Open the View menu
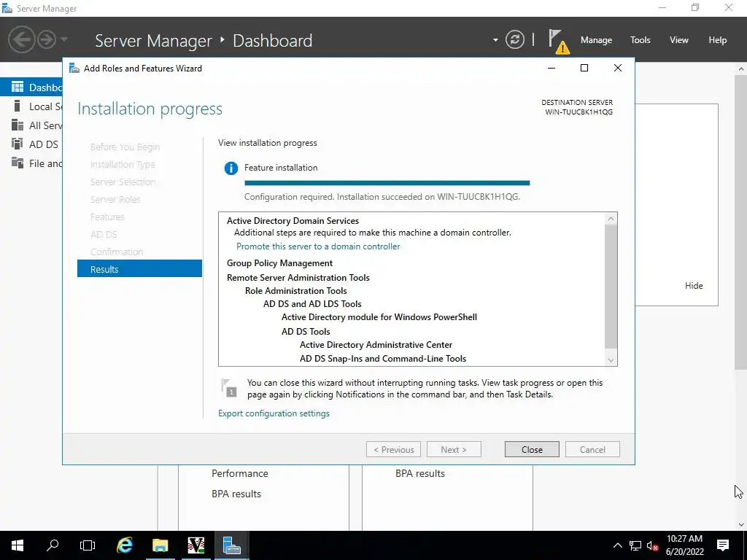Image resolution: width=747 pixels, height=560 pixels. click(x=679, y=40)
